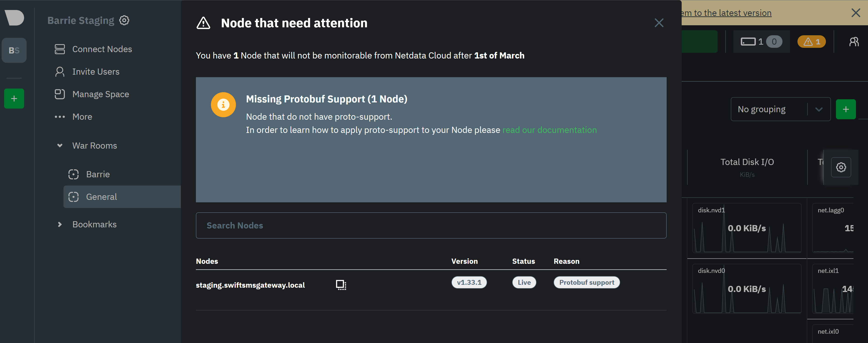Screen dimensions: 868x343
Task: Select the Connect Nodes icon in sidebar
Action: (60, 49)
